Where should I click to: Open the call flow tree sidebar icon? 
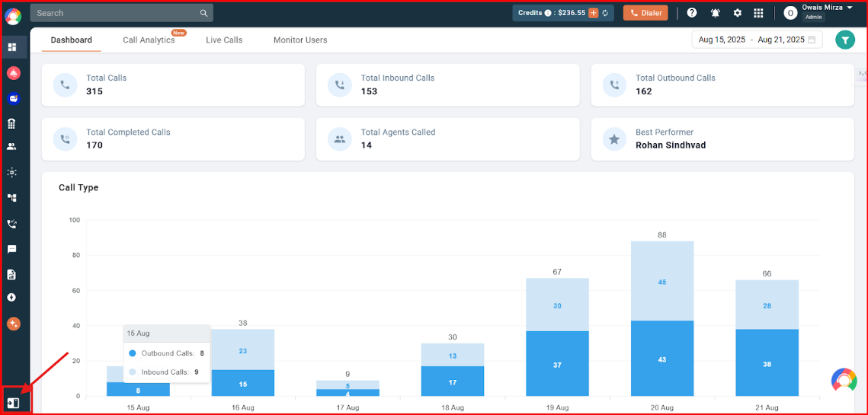11,197
